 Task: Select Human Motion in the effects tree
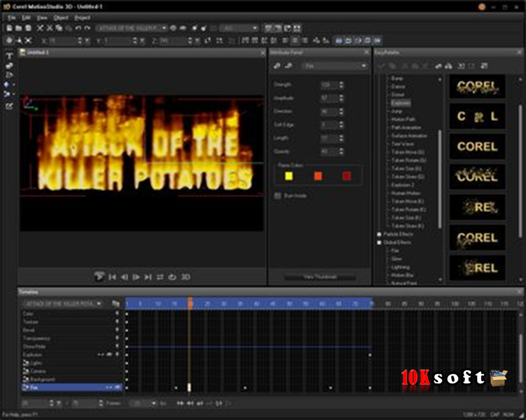pos(405,193)
